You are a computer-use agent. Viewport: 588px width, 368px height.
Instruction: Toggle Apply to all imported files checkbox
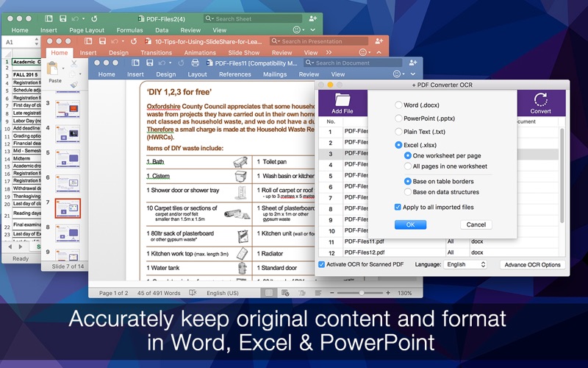[398, 207]
